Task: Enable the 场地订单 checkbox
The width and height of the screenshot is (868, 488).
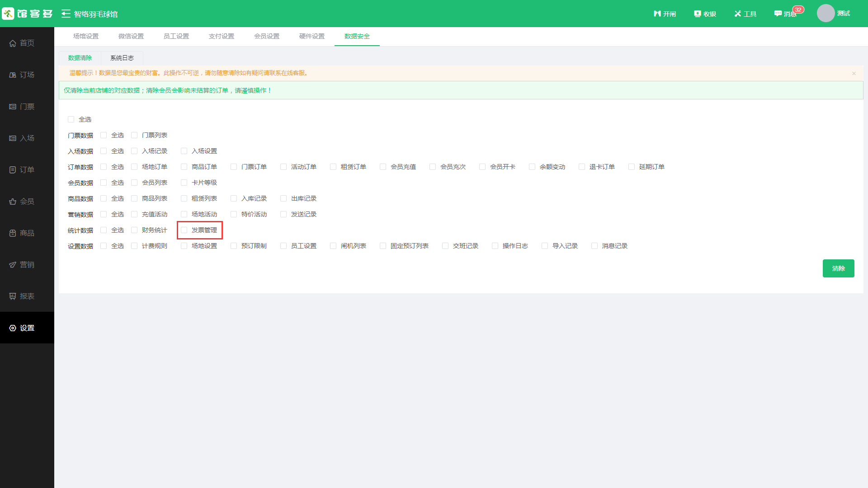Action: pos(134,167)
